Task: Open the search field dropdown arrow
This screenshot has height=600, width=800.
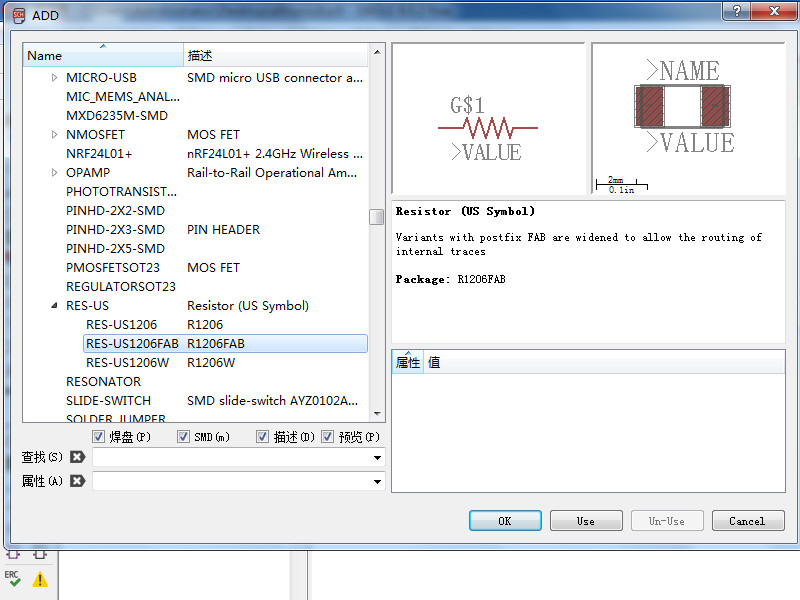Action: coord(377,458)
